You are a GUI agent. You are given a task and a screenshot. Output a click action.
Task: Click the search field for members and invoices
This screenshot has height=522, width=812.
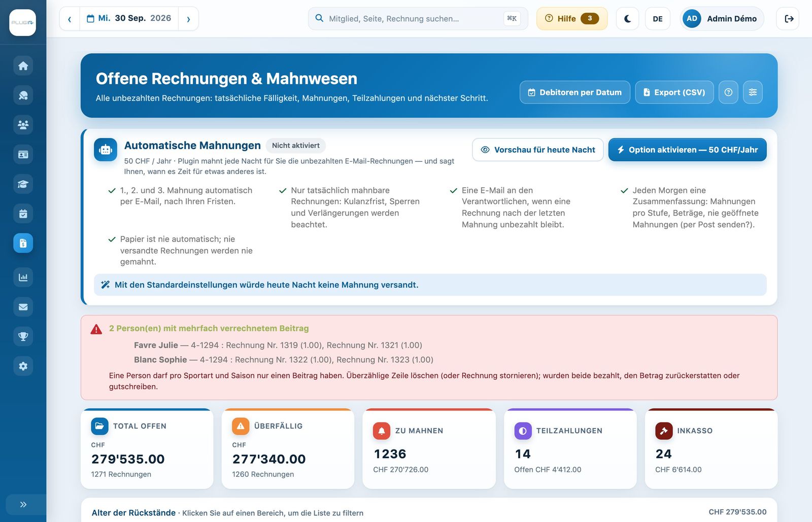418,19
